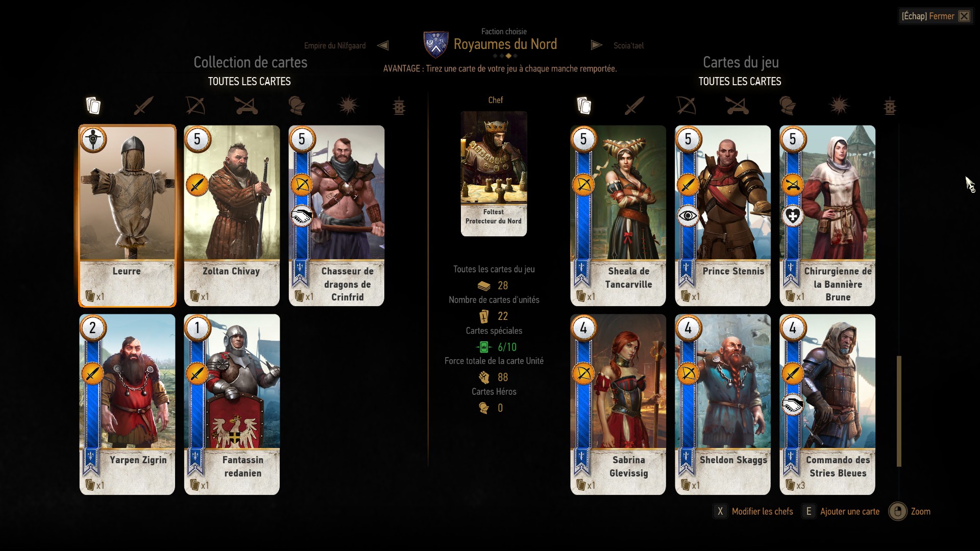The image size is (980, 551).
Task: Select special cards filter in deck cards
Action: coord(890,106)
